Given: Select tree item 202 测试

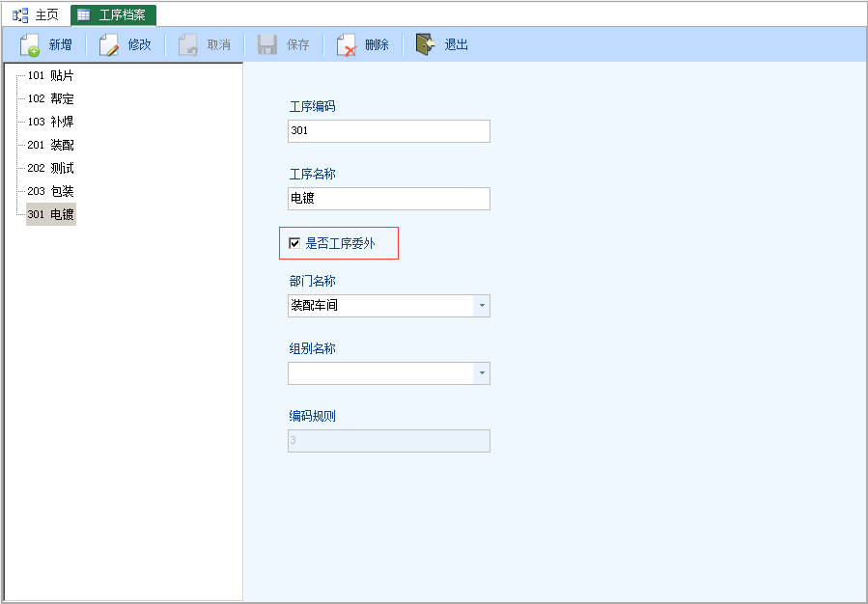Looking at the screenshot, I should pos(50,168).
